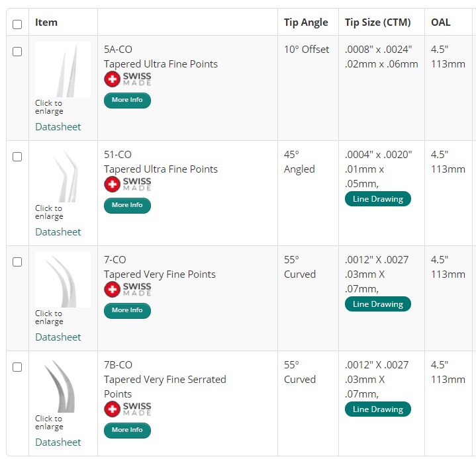Viewport: 476px width, 459px height.
Task: Check the box for item 5A-CO
Action: [x=17, y=52]
